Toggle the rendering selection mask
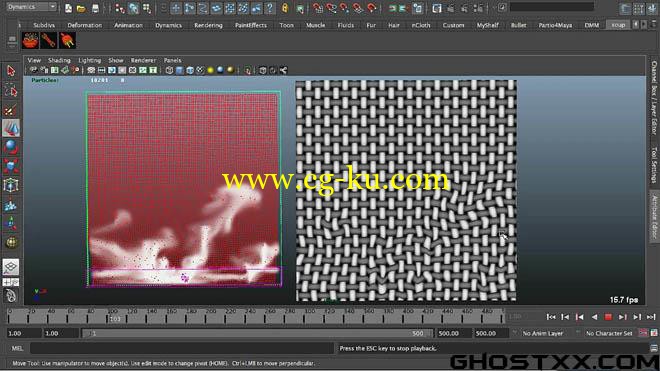The height and width of the screenshot is (371, 660). (x=256, y=8)
